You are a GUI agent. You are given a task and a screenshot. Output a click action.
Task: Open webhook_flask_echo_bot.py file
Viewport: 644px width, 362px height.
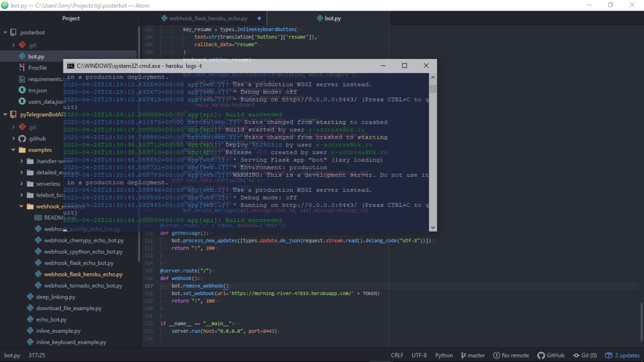[x=78, y=263]
